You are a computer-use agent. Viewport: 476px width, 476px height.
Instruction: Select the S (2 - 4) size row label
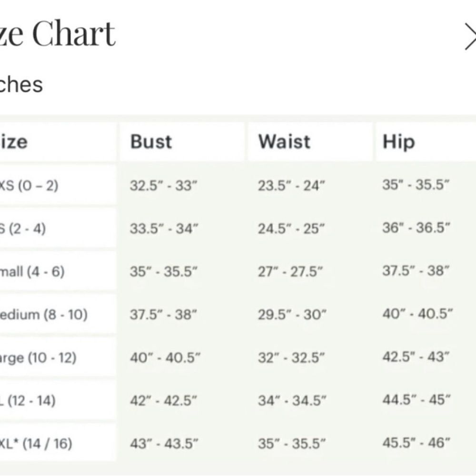[23, 228]
